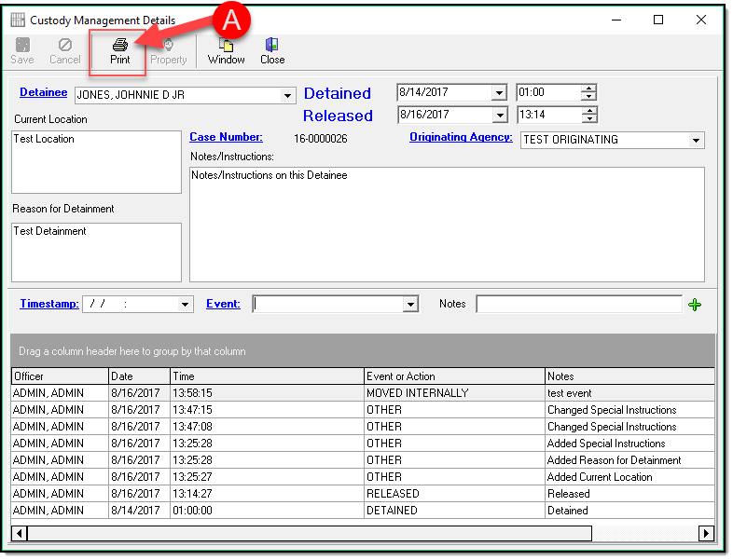Screen dimensions: 733x560
Task: Click the Property toolbar icon
Action: pyautogui.click(x=169, y=45)
